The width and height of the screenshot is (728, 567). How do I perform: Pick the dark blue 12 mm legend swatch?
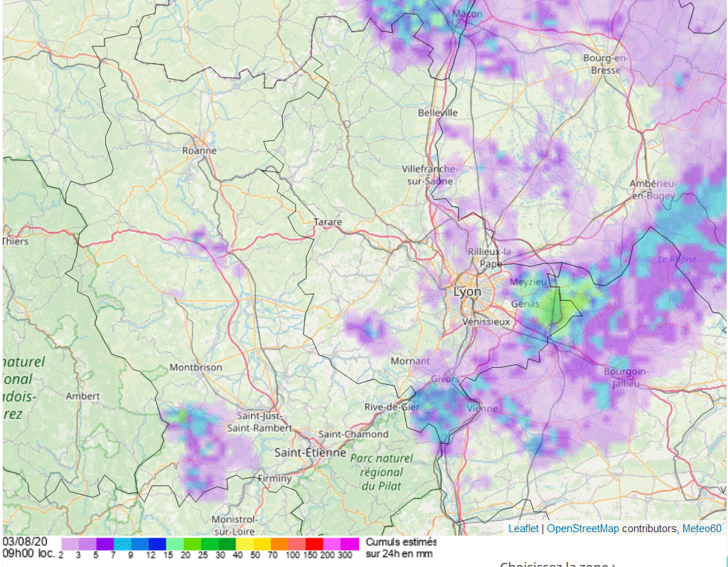click(x=157, y=544)
